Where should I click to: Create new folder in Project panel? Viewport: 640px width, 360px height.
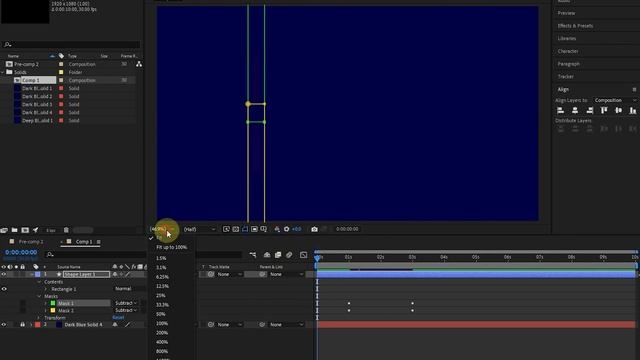(14, 230)
